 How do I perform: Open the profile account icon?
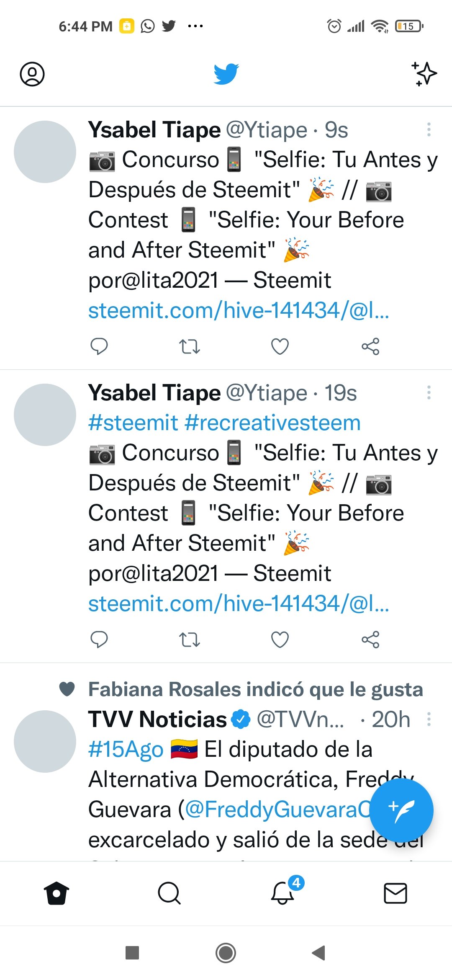(x=32, y=74)
